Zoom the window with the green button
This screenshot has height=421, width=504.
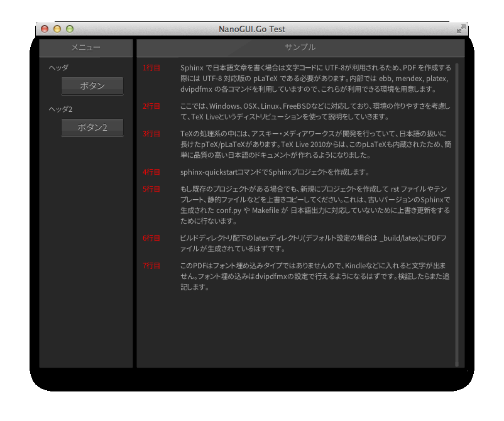(70, 29)
